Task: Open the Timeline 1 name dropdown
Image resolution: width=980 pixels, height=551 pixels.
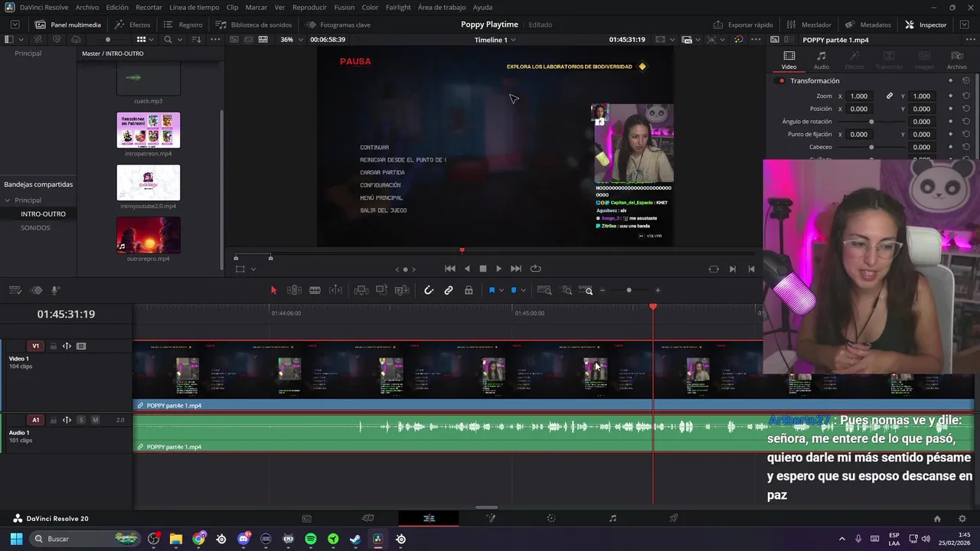Action: pyautogui.click(x=495, y=39)
